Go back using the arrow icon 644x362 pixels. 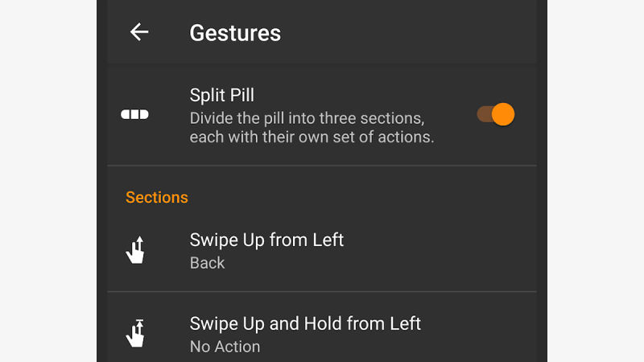[138, 32]
